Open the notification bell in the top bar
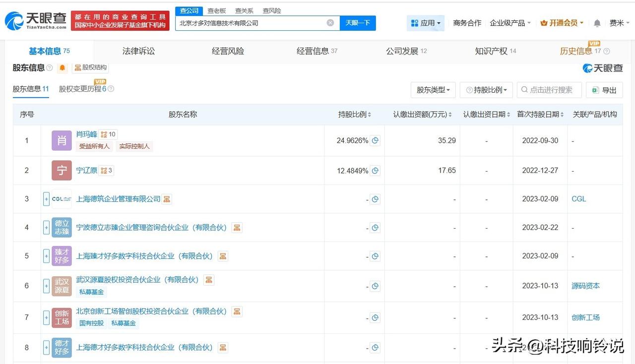Image resolution: width=635 pixels, height=364 pixels. pos(597,23)
